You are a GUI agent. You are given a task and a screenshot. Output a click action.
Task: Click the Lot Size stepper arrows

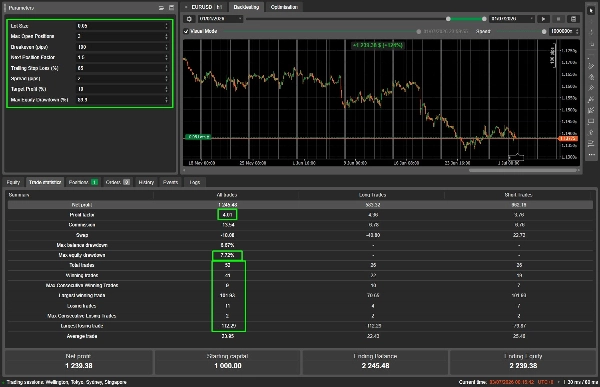pos(166,26)
